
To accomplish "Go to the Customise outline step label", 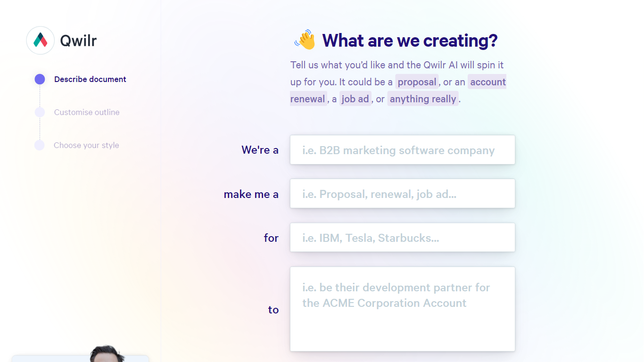I will 87,112.
